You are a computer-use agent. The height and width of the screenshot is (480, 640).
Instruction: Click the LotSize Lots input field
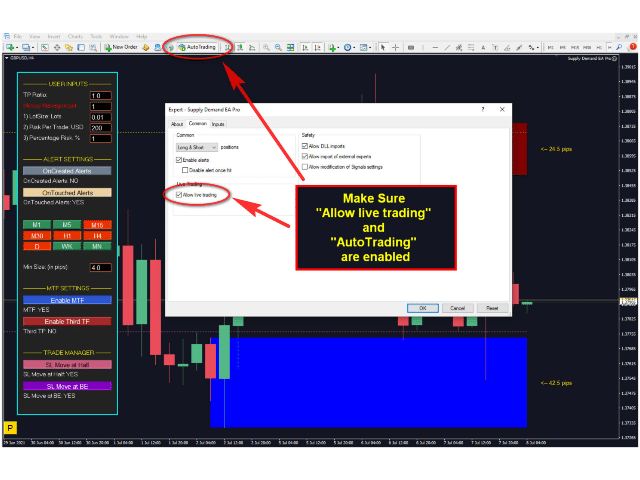click(101, 117)
